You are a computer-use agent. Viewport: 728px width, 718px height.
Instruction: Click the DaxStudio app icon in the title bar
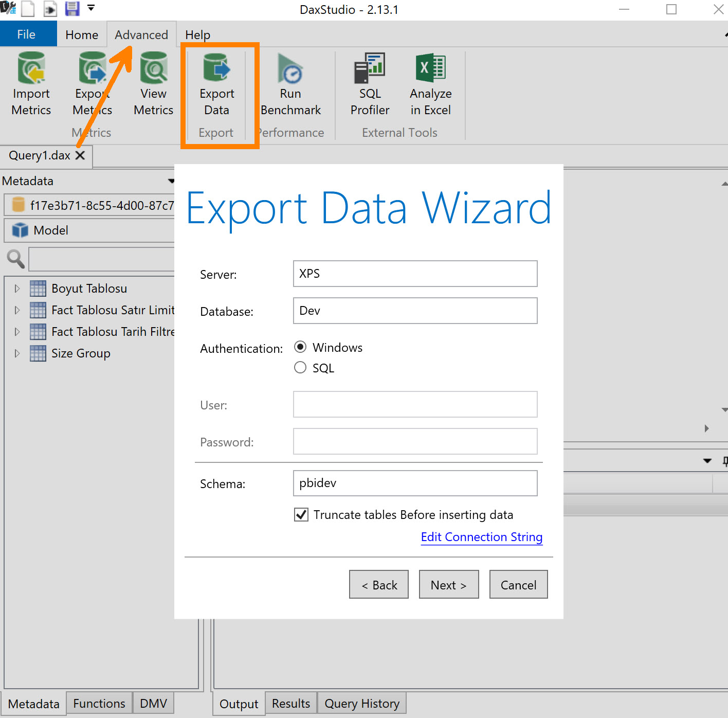point(8,8)
